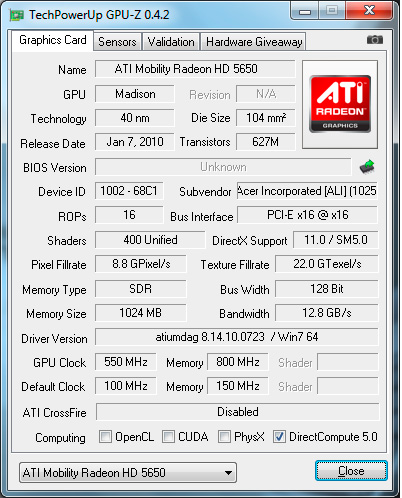Screen dimensions: 402x498
Task: Click the ROPs value 16
Action: point(129,215)
